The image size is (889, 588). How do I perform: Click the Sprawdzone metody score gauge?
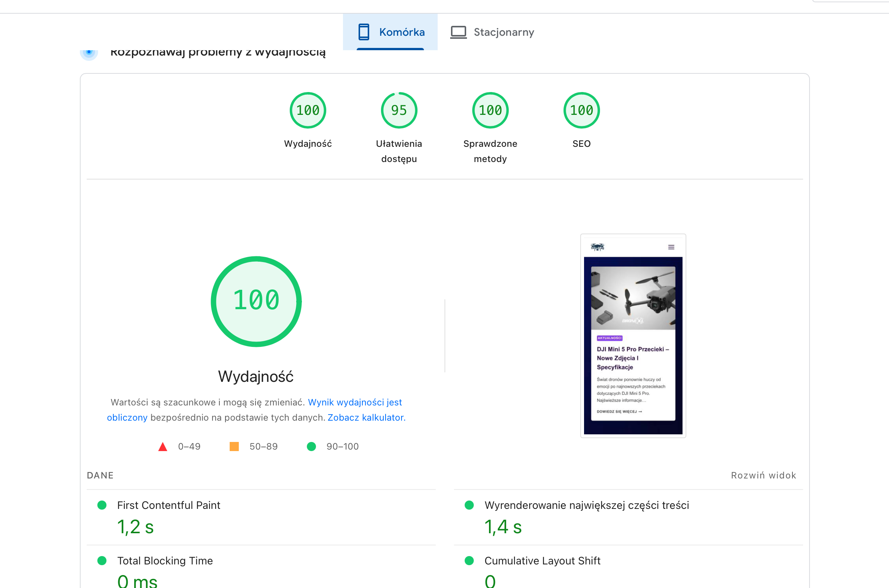pos(490,110)
